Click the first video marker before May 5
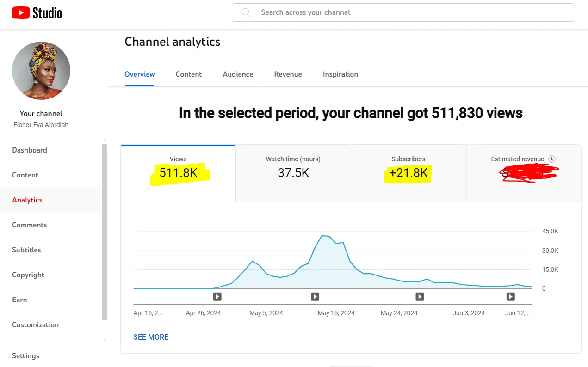 [217, 297]
